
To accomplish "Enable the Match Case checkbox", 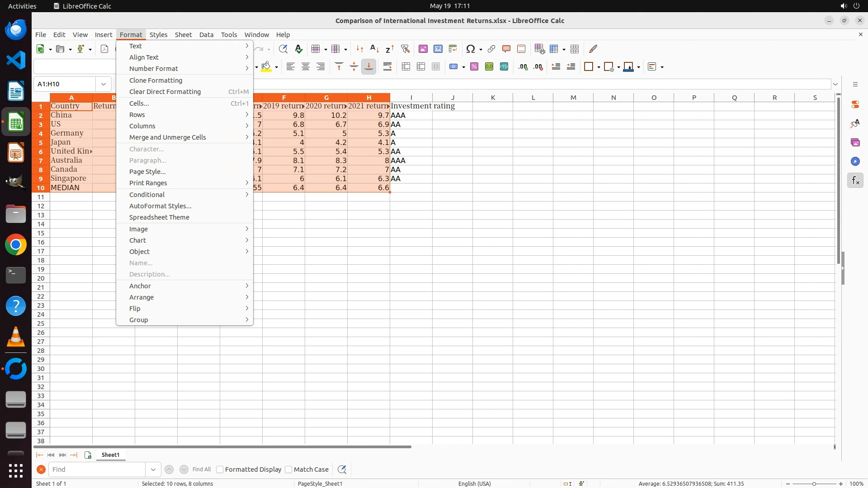I will [x=288, y=469].
